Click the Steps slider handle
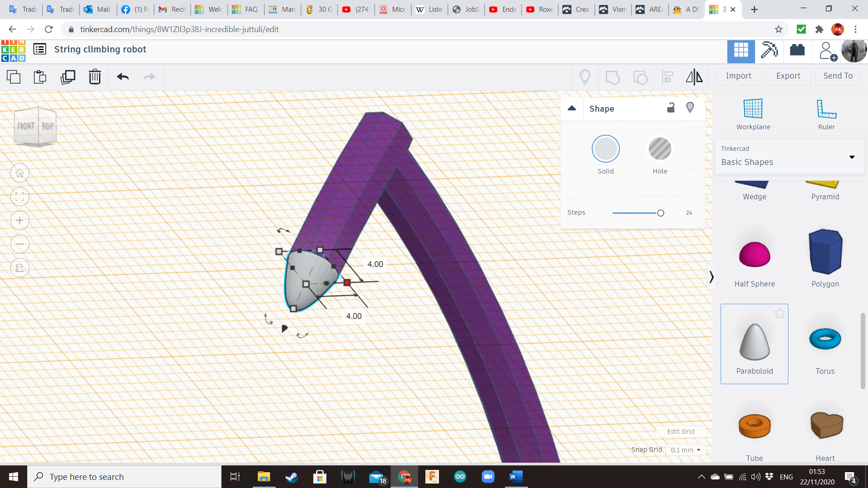This screenshot has width=868, height=488. tap(660, 213)
